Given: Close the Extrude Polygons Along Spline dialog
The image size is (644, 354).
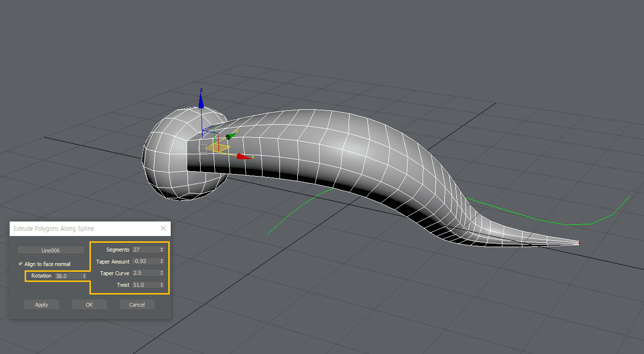Looking at the screenshot, I should pyautogui.click(x=163, y=228).
